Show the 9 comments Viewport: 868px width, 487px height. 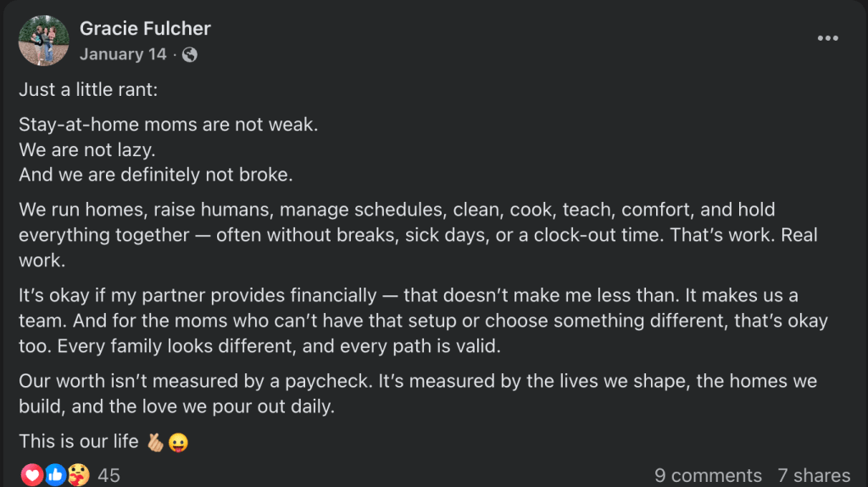pos(708,475)
